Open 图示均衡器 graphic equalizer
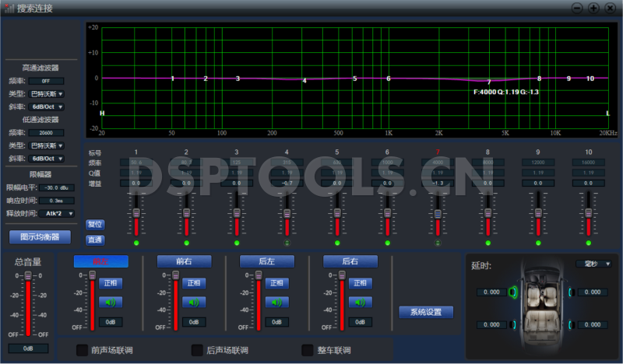623x364 pixels. pyautogui.click(x=40, y=237)
